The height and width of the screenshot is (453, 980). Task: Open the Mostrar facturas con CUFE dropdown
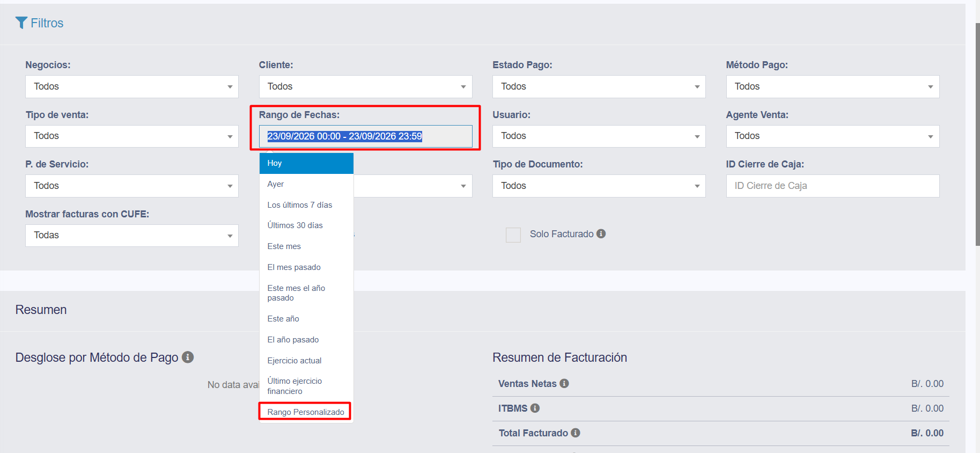coord(132,235)
